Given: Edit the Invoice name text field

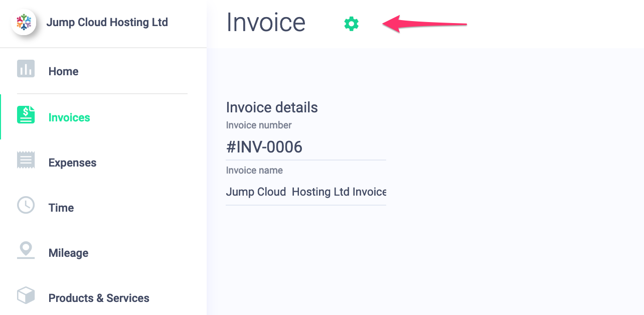Looking at the screenshot, I should point(306,192).
